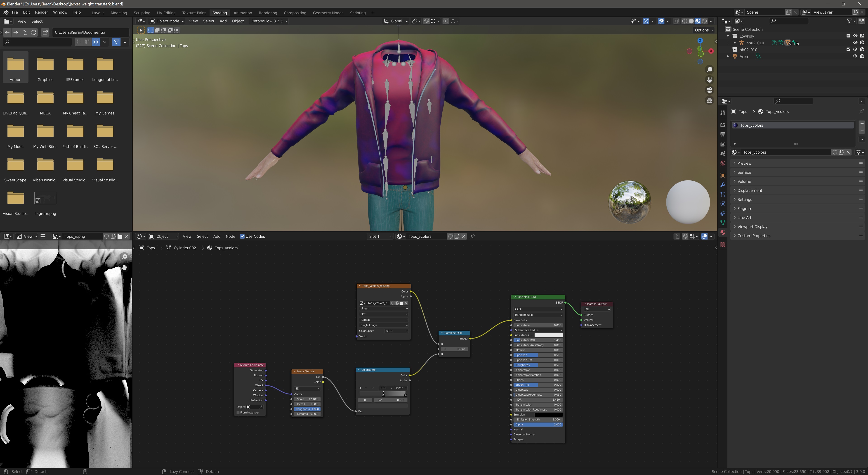
Task: Click the pin icon in node editor header
Action: 472,236
